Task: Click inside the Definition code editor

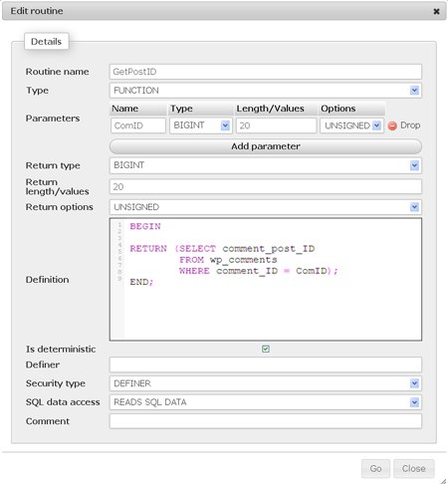Action: click(x=266, y=279)
